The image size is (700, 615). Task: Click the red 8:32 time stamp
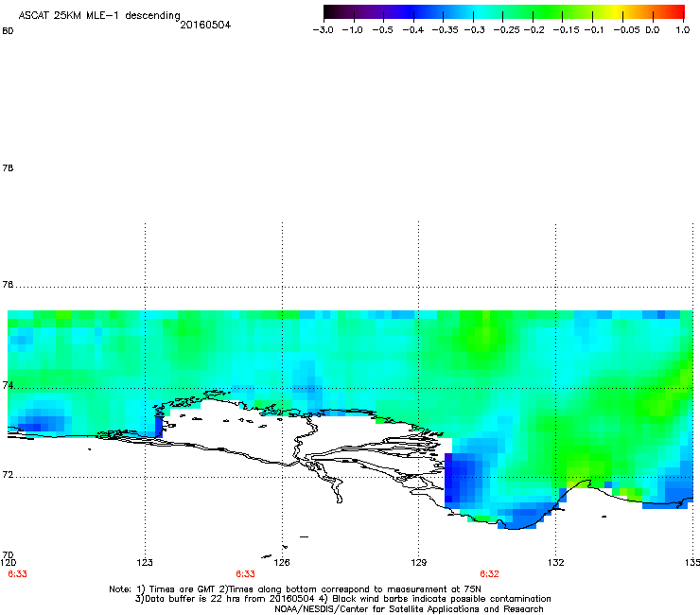pyautogui.click(x=489, y=574)
